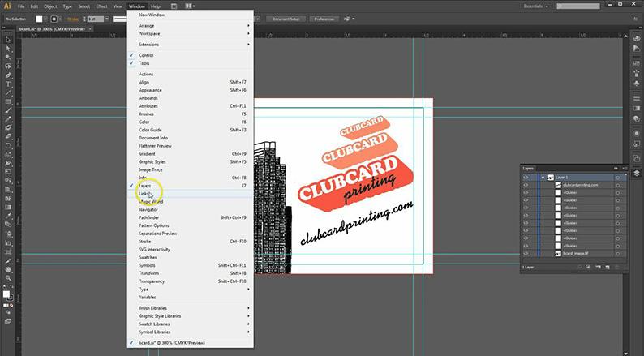Choose Swatches in the Window menu
The image size is (644, 356).
pyautogui.click(x=190, y=257)
